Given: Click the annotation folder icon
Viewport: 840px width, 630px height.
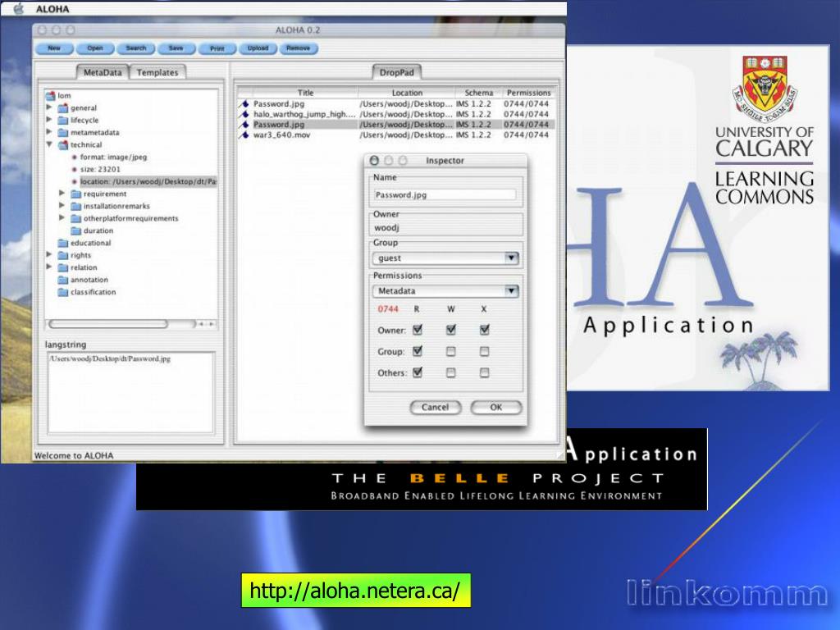Looking at the screenshot, I should click(62, 281).
